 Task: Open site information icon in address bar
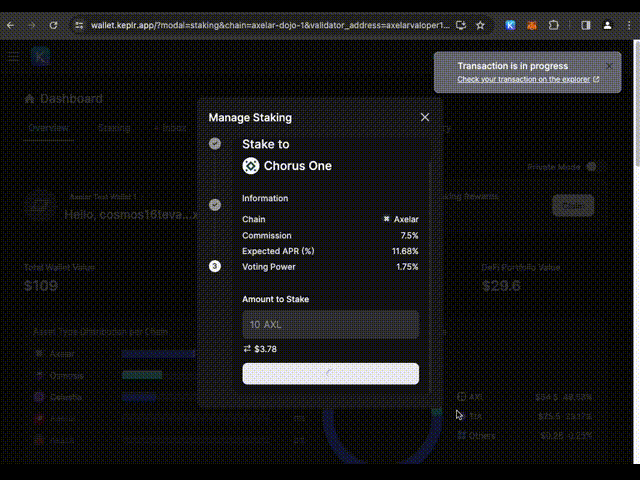click(x=79, y=25)
